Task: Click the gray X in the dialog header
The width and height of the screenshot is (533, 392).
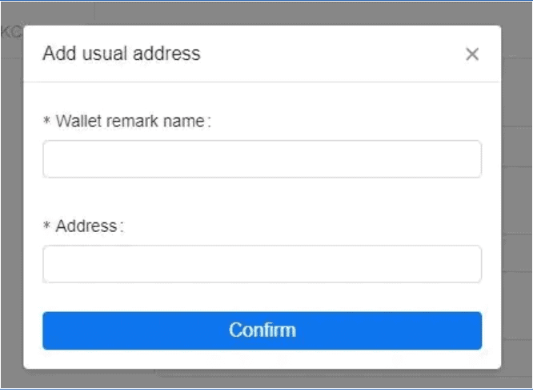Action: [x=472, y=54]
